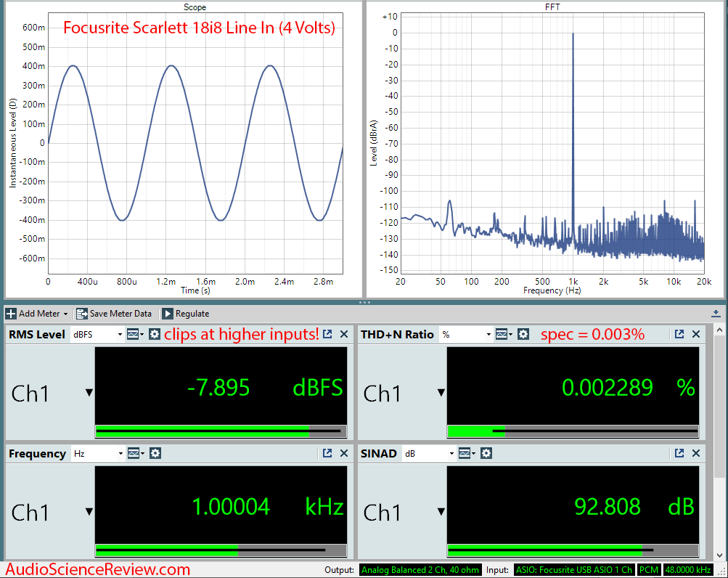Pop out the SINAD meter
Viewport: 728px width, 578px height.
(679, 453)
